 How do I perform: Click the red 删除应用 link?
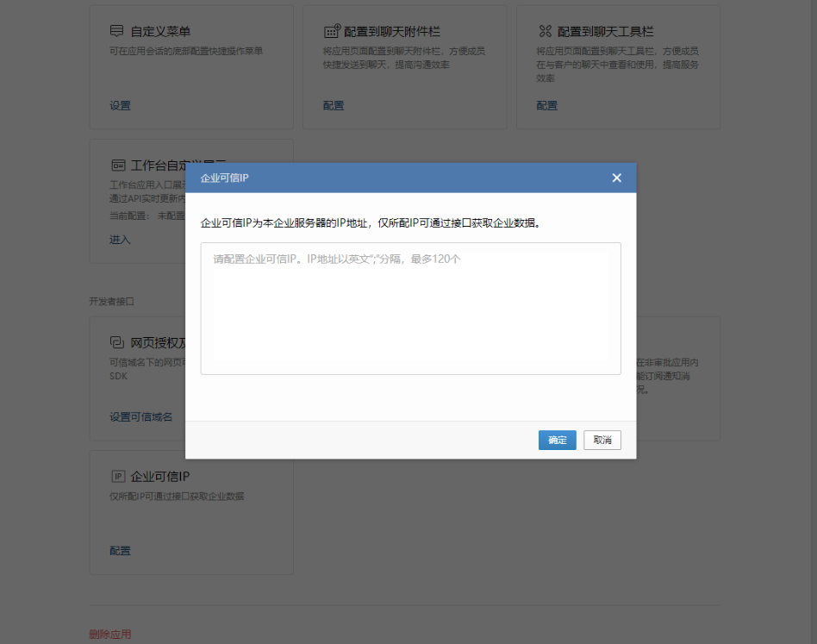click(x=110, y=635)
